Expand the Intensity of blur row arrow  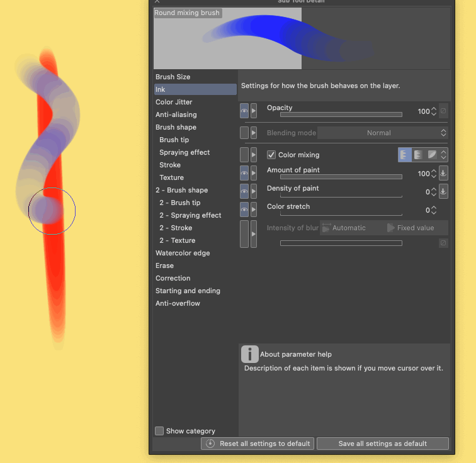coord(254,234)
